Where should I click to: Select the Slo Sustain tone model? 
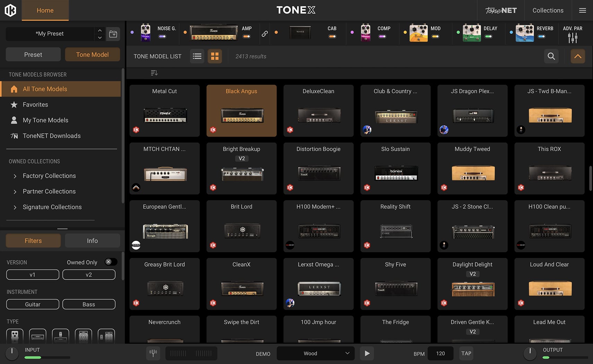395,168
